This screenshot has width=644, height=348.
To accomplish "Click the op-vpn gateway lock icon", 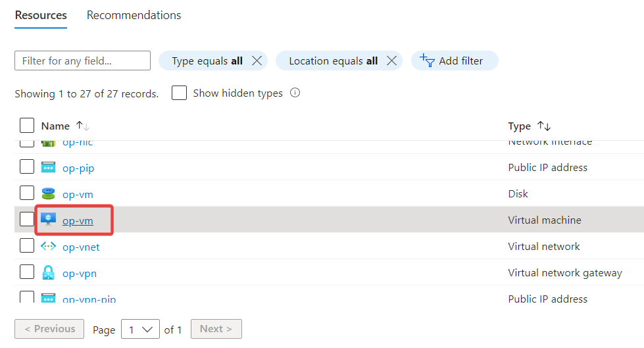I will pyautogui.click(x=48, y=273).
